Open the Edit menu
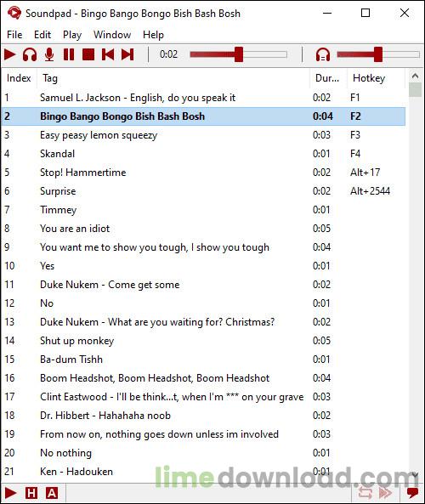425x504 pixels. [x=42, y=34]
